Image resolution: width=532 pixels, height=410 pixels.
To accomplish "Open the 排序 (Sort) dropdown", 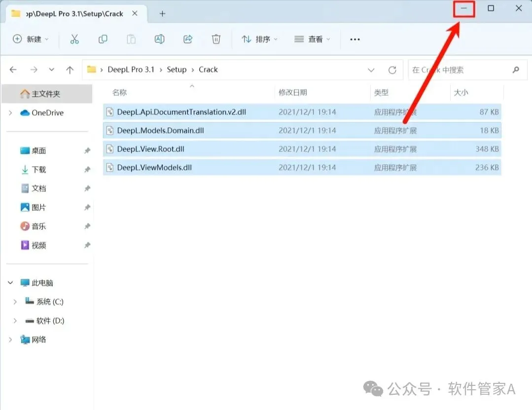I will (x=259, y=39).
